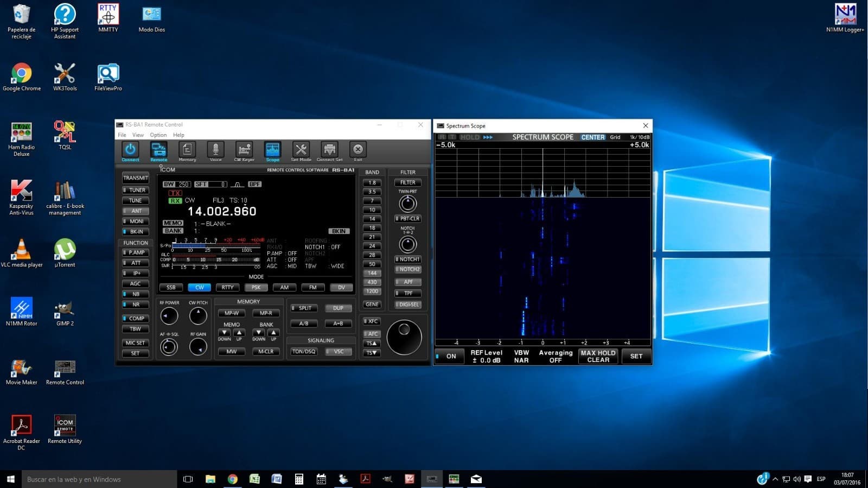This screenshot has height=488, width=868.
Task: Toggle the Scope toolbar icon
Action: click(x=272, y=150)
